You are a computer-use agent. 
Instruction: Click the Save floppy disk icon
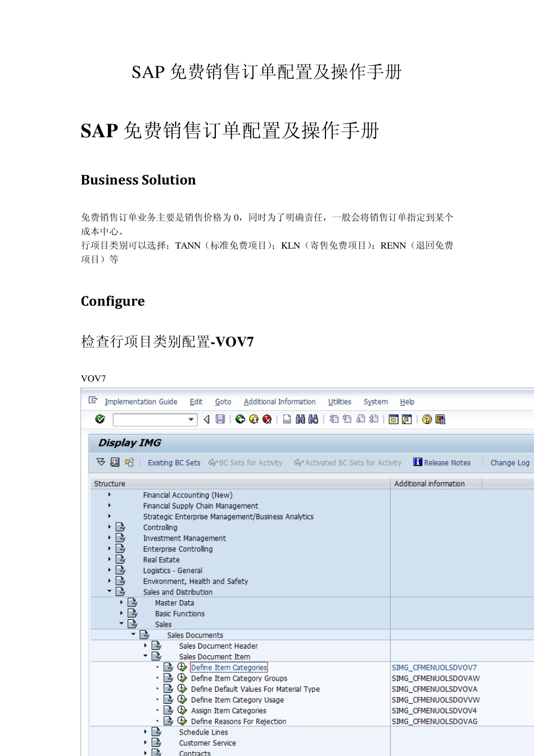coord(220,419)
